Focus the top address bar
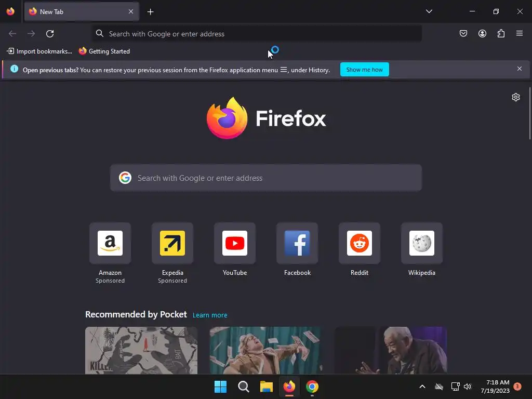The image size is (532, 399). pos(257,34)
